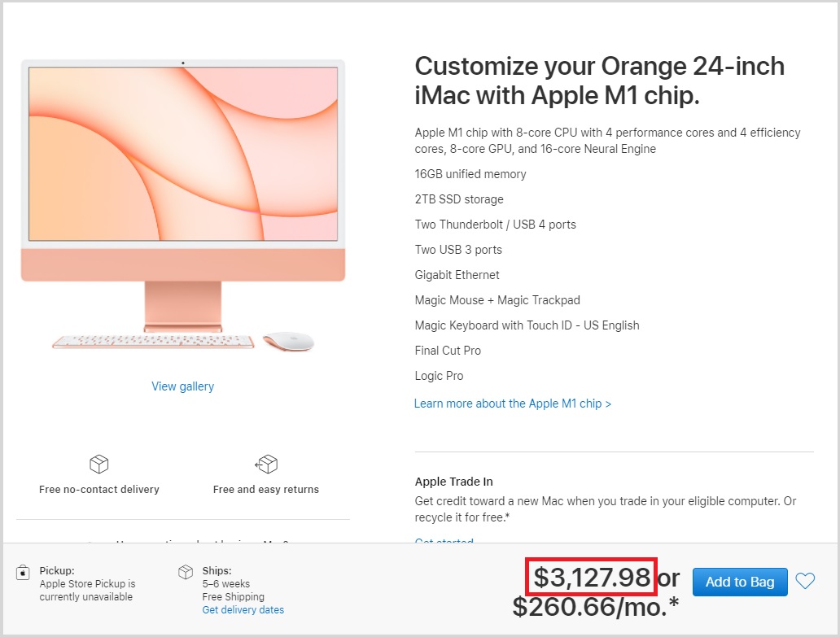Add the iMac to Bag
The image size is (840, 637).
(740, 582)
